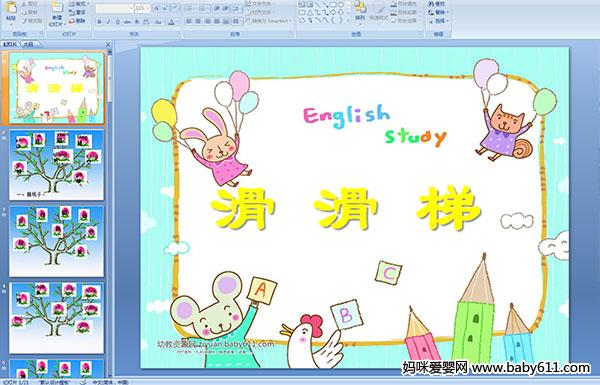
Task: Open the Font dialog launcher
Action: tap(178, 34)
